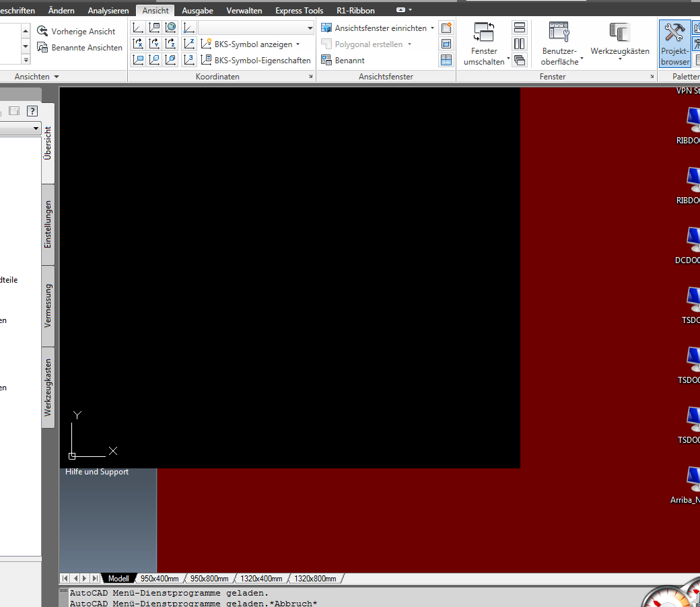Cascade windows icon

click(519, 60)
